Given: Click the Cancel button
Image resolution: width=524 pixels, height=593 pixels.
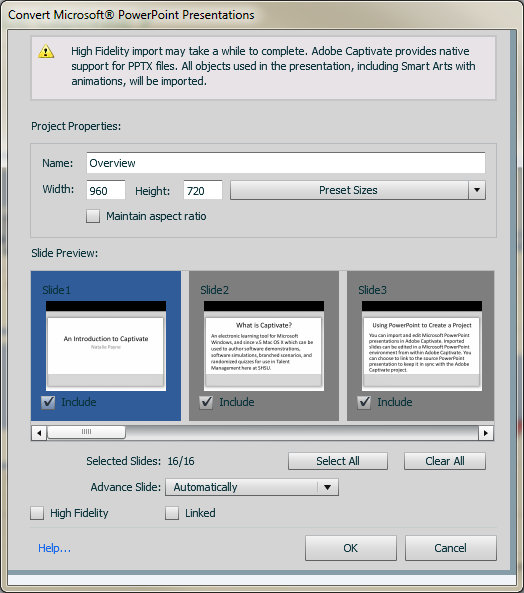Looking at the screenshot, I should [451, 548].
